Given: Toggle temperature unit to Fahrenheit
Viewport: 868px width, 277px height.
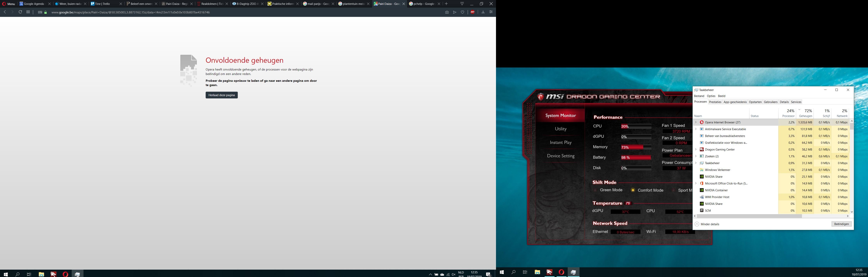Looking at the screenshot, I should pyautogui.click(x=628, y=203).
